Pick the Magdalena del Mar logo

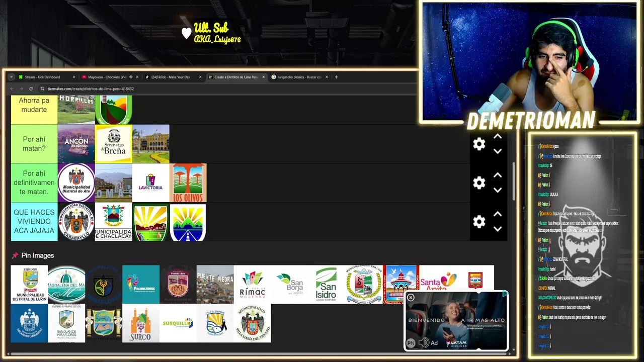click(66, 284)
